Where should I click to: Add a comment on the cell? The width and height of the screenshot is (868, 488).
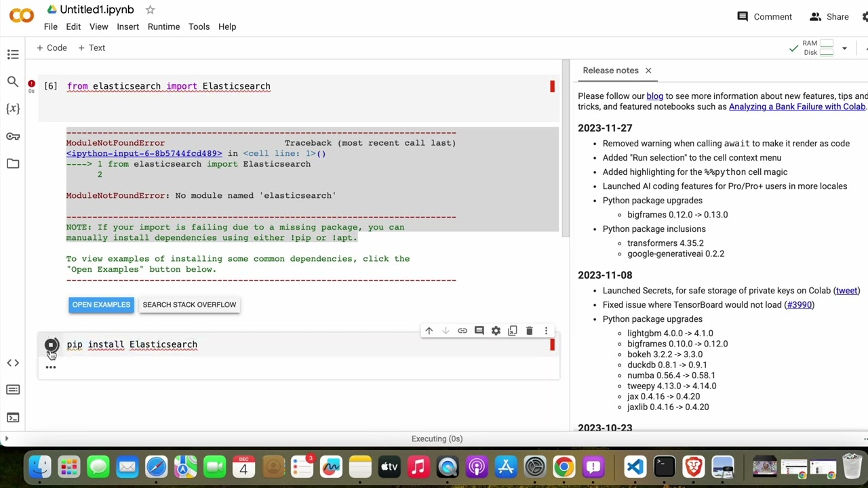pos(479,331)
